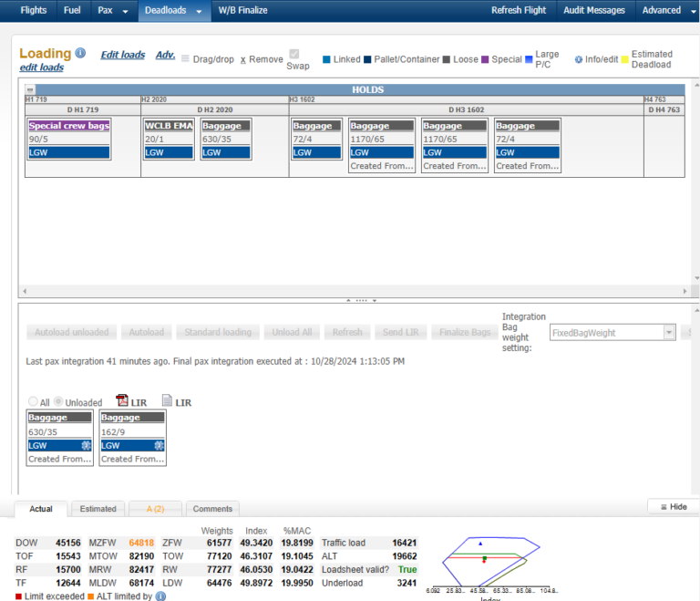This screenshot has height=601, width=700.
Task: Select the unloaded Baggage 162/9 item
Action: coord(132,438)
